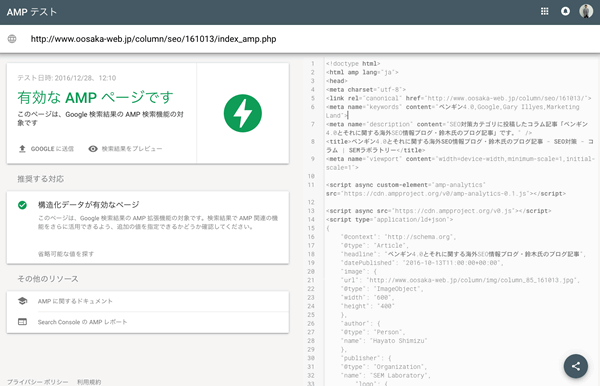The image size is (600, 386).
Task: Click the green checkmark for structured data
Action: (x=23, y=205)
